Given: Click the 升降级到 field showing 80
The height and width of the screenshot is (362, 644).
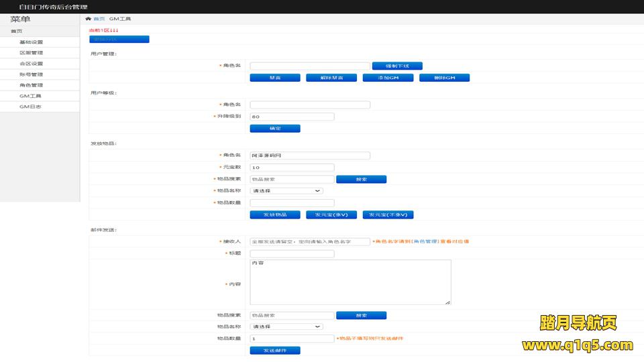Looking at the screenshot, I should (292, 117).
